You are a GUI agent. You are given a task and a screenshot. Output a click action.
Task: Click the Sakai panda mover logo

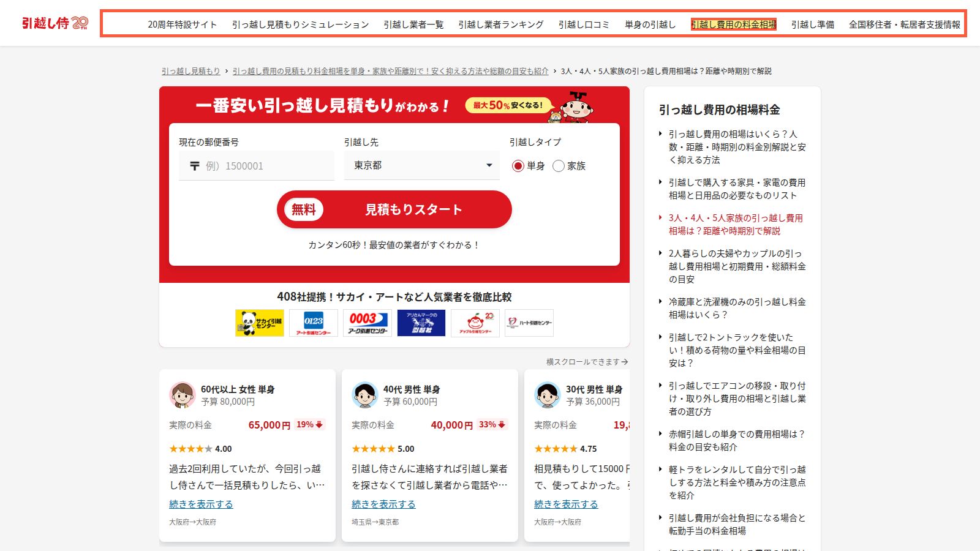tap(260, 323)
